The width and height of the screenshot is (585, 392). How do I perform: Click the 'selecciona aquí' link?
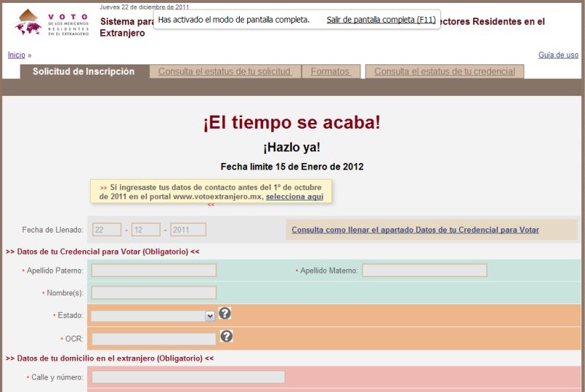[x=294, y=197]
